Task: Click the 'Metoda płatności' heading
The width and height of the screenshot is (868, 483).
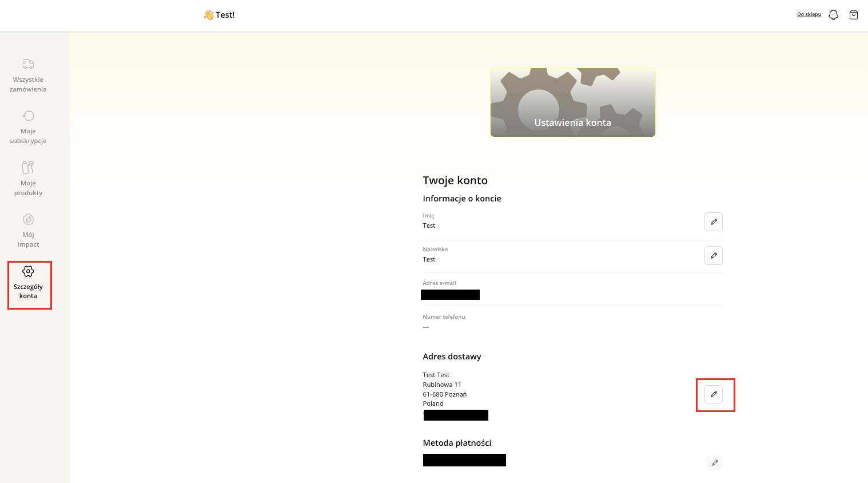Action: pyautogui.click(x=457, y=443)
